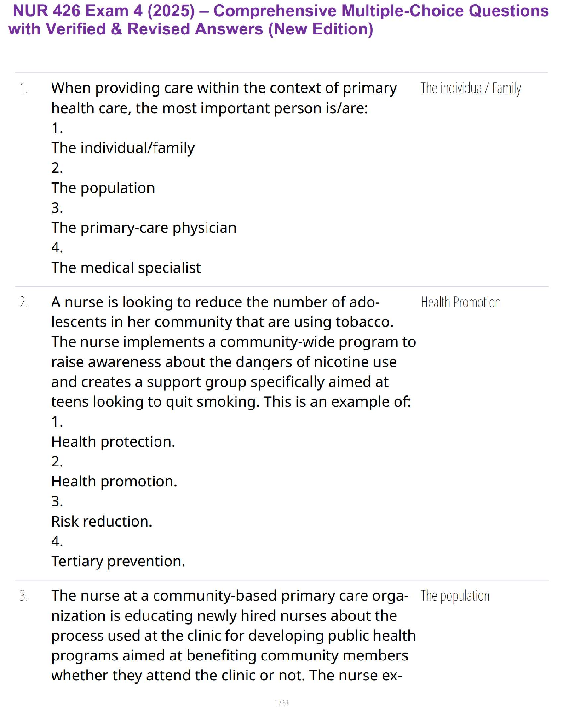Select answer option "The individual/family" under question 1

point(123,148)
